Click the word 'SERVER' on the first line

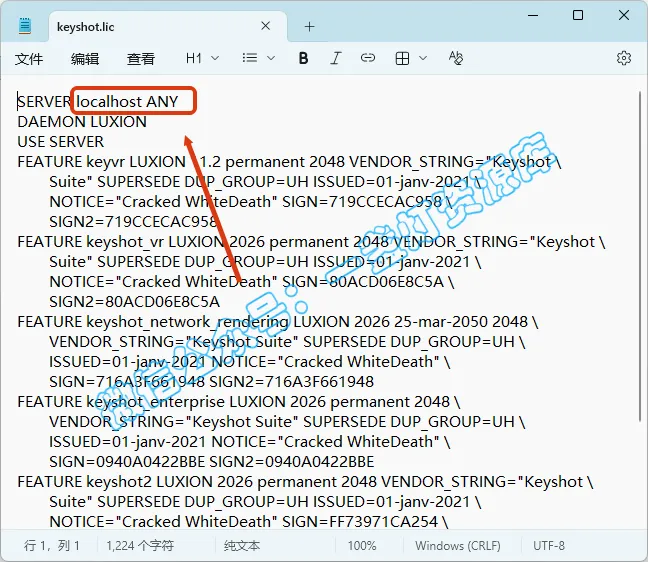click(44, 102)
